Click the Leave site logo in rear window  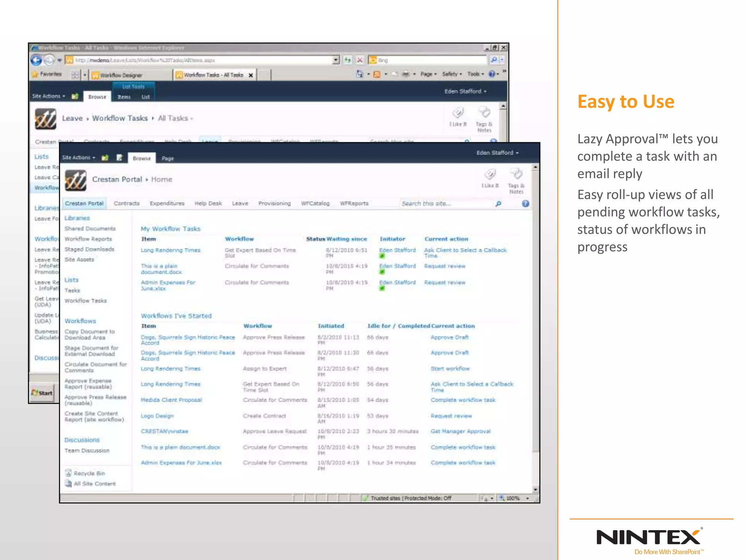(46, 119)
